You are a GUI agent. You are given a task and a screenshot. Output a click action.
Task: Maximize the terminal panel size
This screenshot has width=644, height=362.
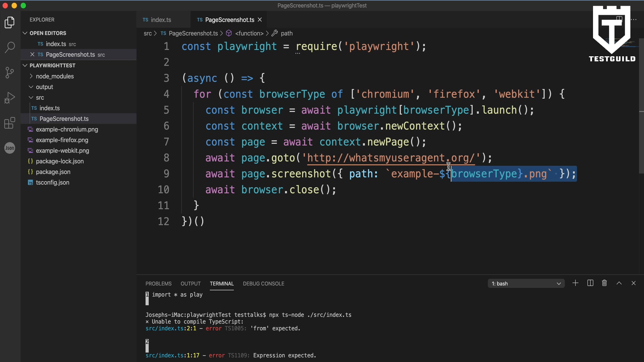coord(619,283)
